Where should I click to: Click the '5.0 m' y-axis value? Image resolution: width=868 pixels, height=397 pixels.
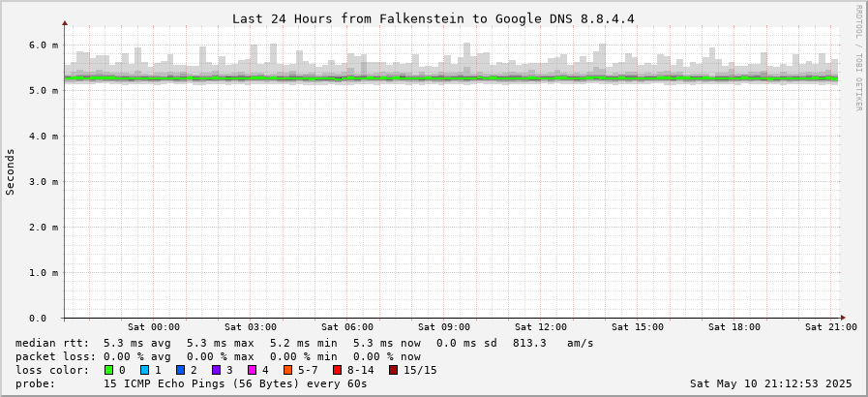point(44,90)
